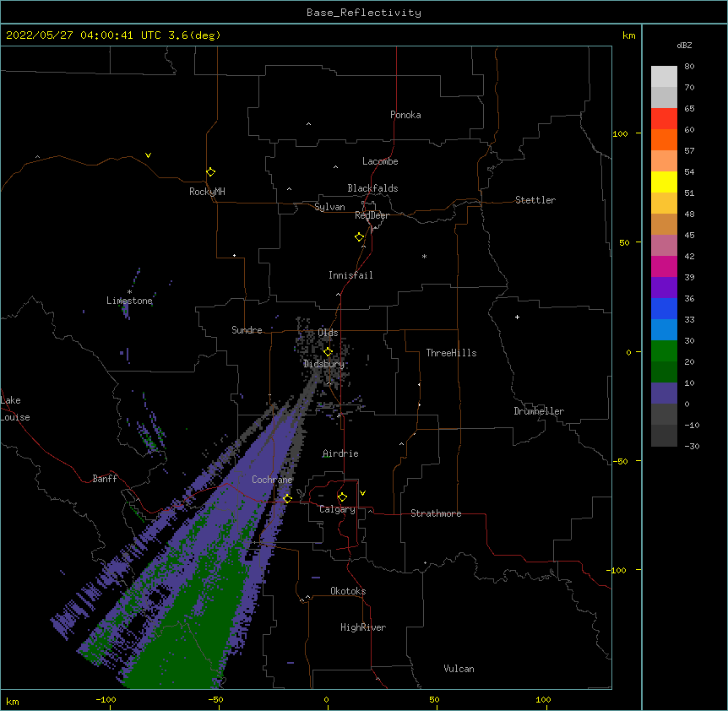The width and height of the screenshot is (728, 711).
Task: Select the Blackfalds city label
Action: 372,188
